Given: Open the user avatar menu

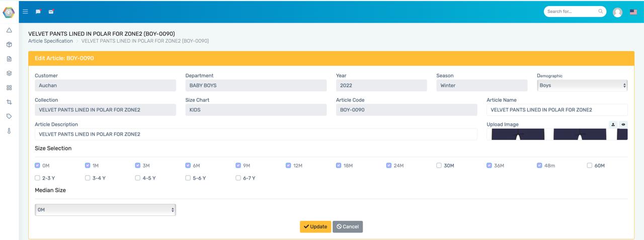Looking at the screenshot, I should coord(617,12).
